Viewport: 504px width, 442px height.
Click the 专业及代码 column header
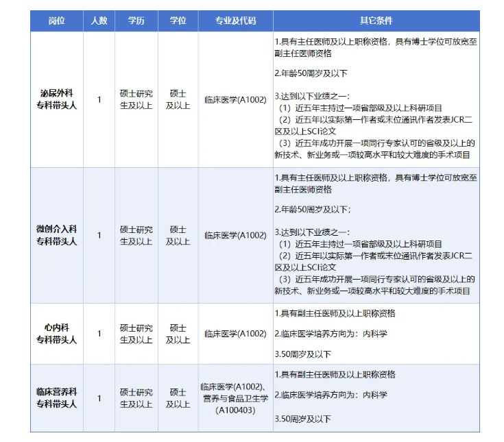[x=235, y=21]
